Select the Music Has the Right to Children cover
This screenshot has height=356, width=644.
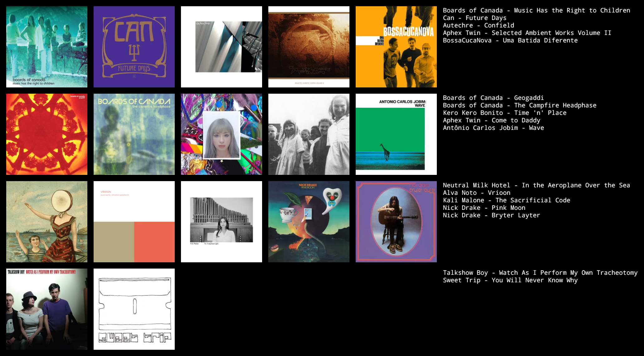point(47,47)
